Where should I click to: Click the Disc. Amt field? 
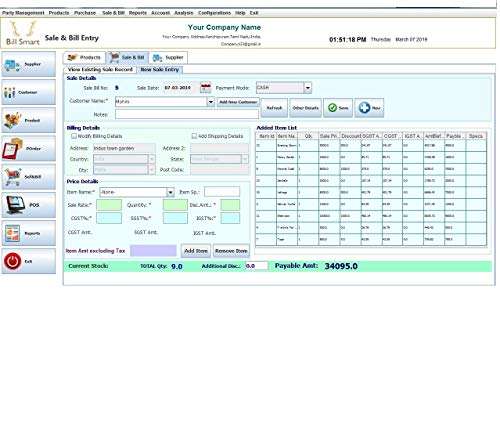click(230, 205)
